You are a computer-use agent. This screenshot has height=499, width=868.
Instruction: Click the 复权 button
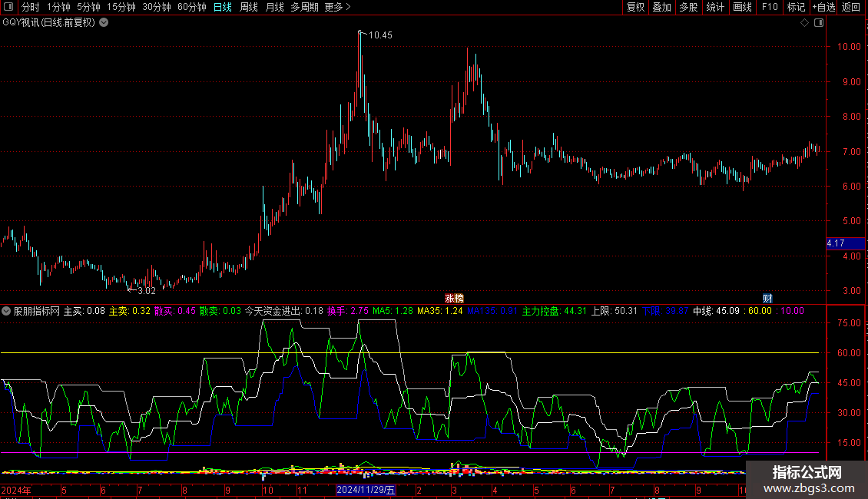pyautogui.click(x=635, y=7)
